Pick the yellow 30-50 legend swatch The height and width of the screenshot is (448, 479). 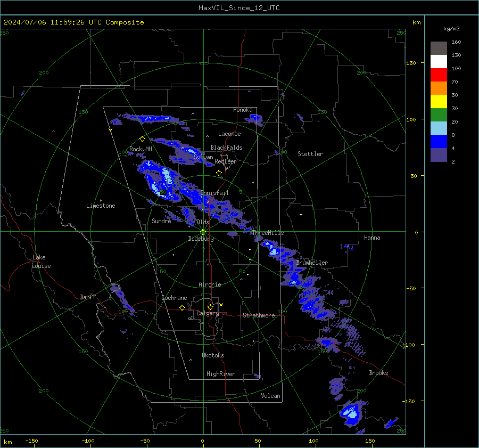[x=439, y=102]
